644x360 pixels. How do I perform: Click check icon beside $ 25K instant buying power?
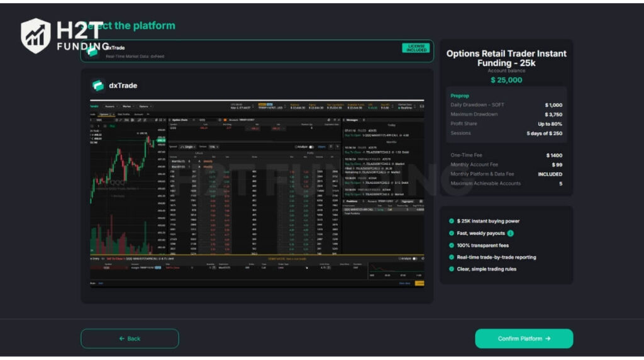point(452,221)
